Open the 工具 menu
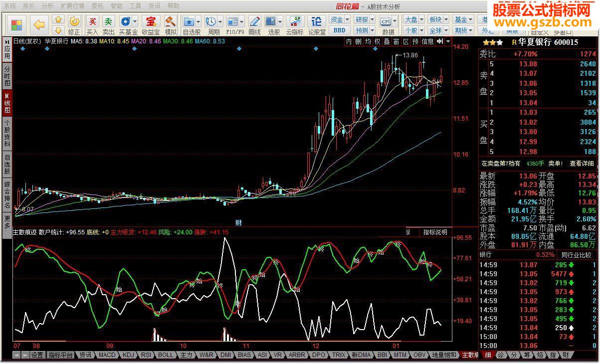This screenshot has width=601, height=364. 136,6
